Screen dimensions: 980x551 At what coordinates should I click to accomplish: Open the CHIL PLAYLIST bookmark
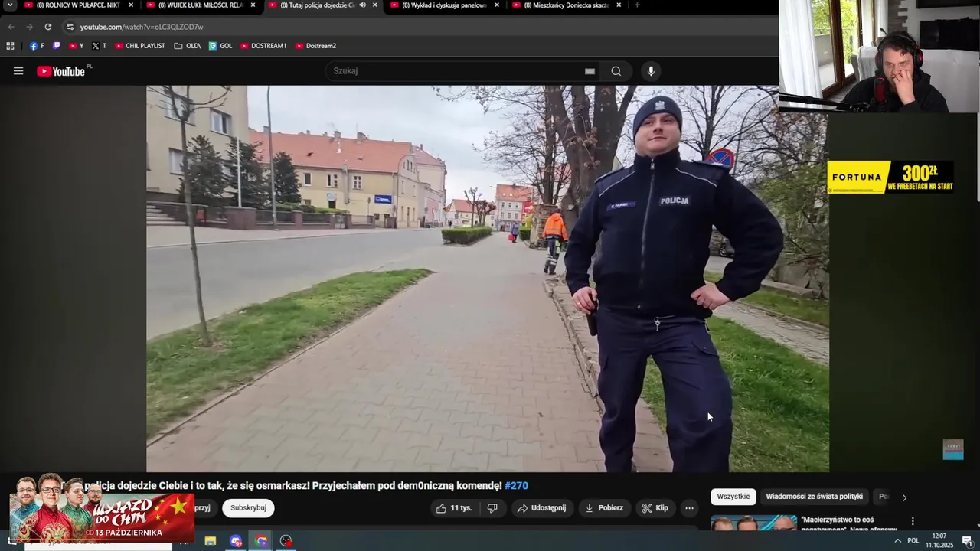point(139,46)
